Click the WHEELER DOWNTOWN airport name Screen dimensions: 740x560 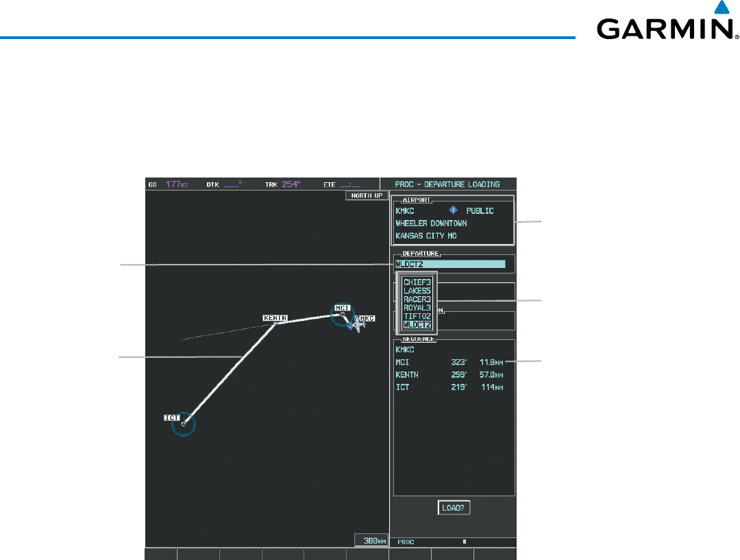[432, 223]
